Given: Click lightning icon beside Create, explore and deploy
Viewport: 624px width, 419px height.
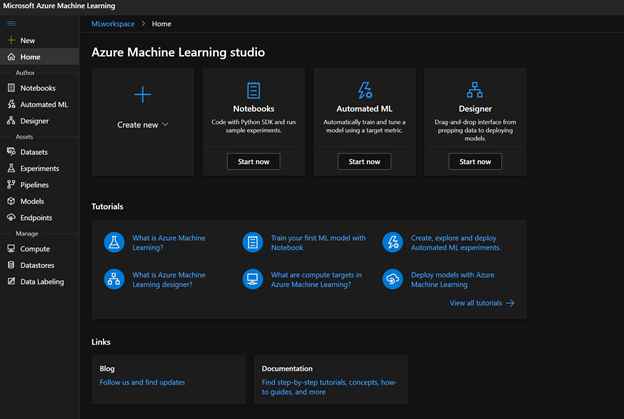Looking at the screenshot, I should tap(393, 242).
